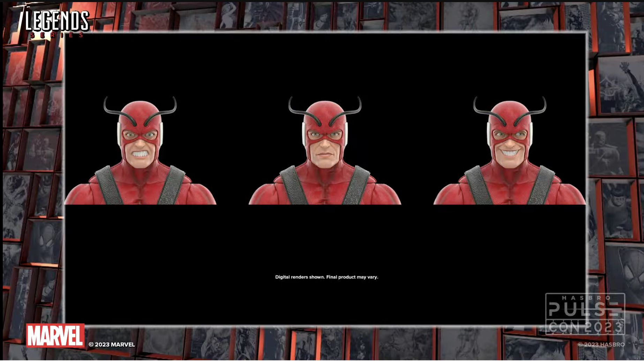The height and width of the screenshot is (361, 644).
Task: Click the smiling figure's red shoulder at far right
Action: tap(572, 192)
